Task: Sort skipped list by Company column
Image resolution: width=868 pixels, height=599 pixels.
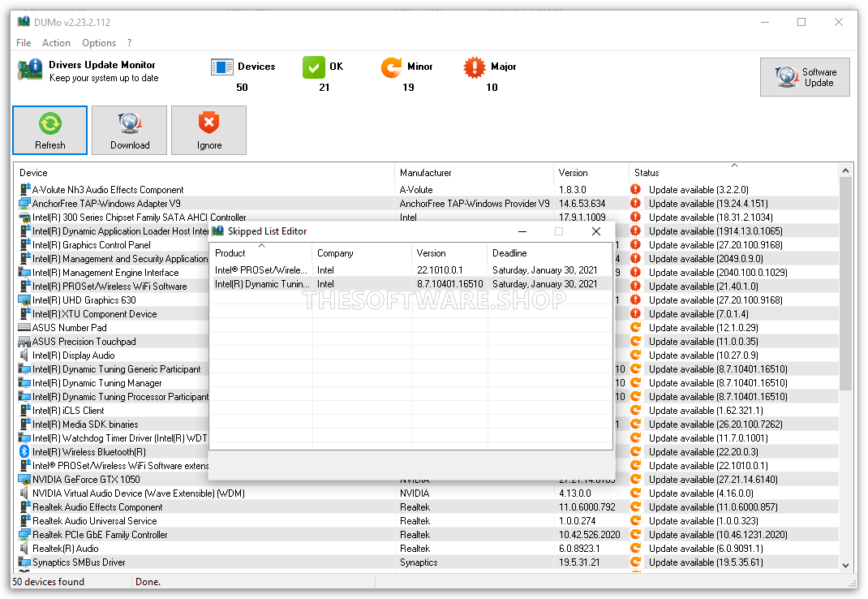Action: 362,252
